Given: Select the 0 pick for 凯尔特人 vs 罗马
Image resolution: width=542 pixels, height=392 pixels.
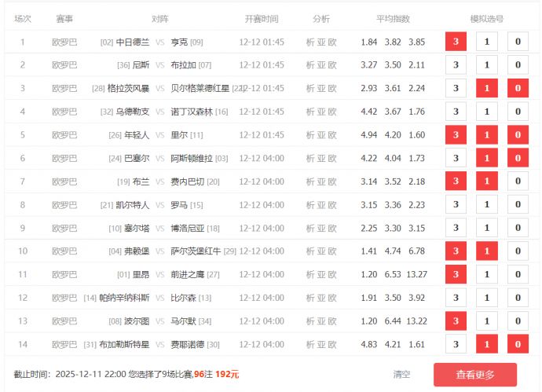Looking at the screenshot, I should pos(518,205).
